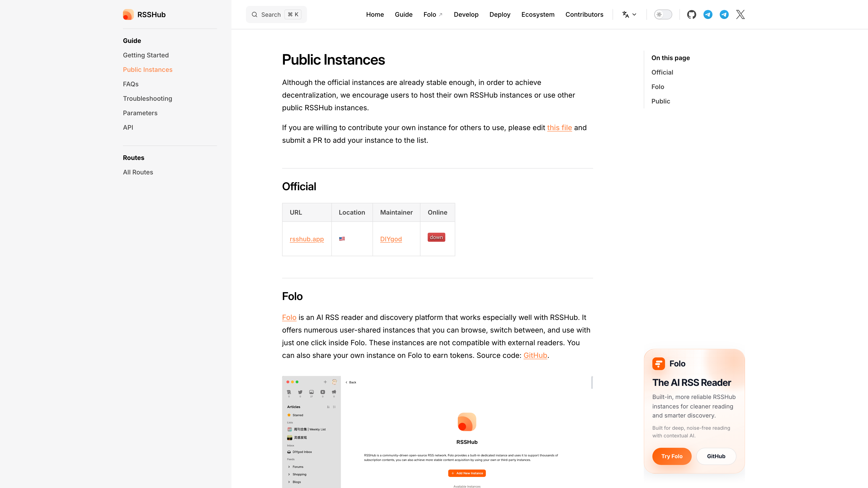Click the GitHub button in Folo card
The height and width of the screenshot is (488, 868).
pos(716,456)
